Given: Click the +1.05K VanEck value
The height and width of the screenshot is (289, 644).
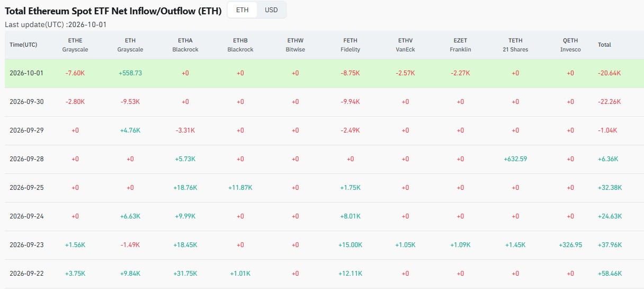Looking at the screenshot, I should click(x=406, y=245).
